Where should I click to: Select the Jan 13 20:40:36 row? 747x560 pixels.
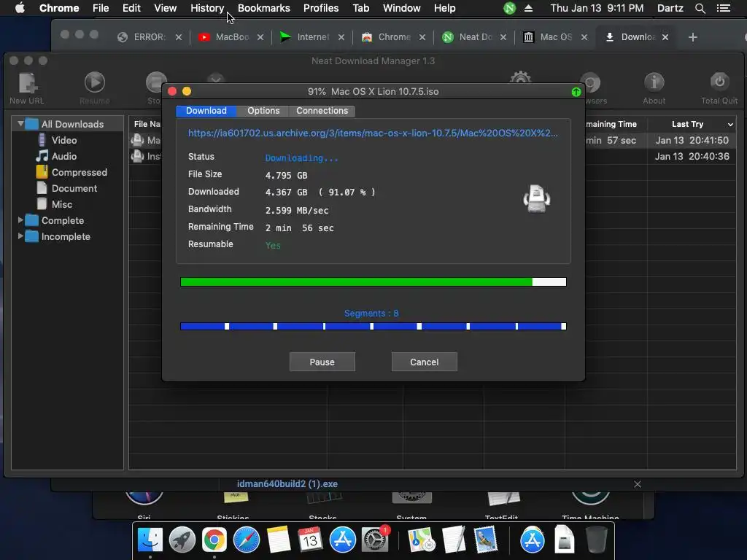692,156
